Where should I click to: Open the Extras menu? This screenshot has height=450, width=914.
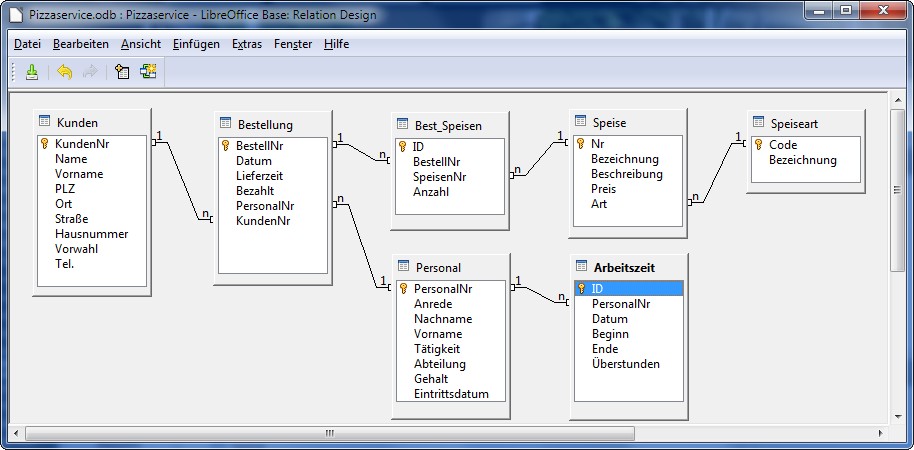coord(247,44)
